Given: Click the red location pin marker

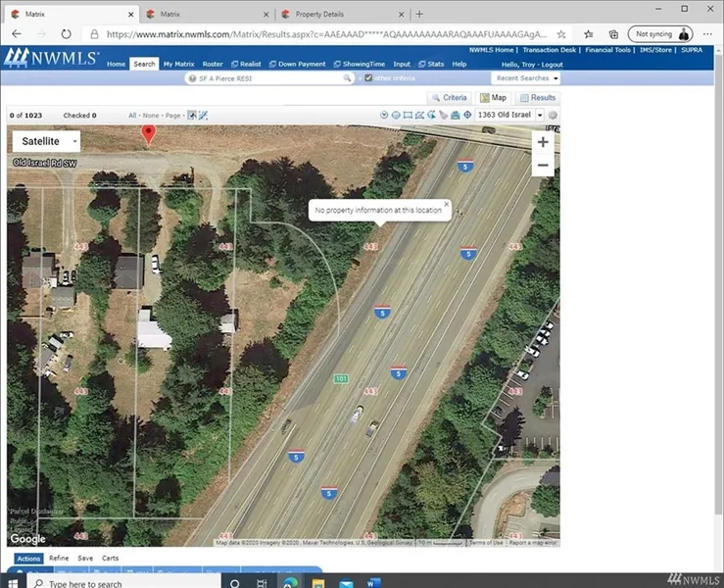Looking at the screenshot, I should (149, 134).
